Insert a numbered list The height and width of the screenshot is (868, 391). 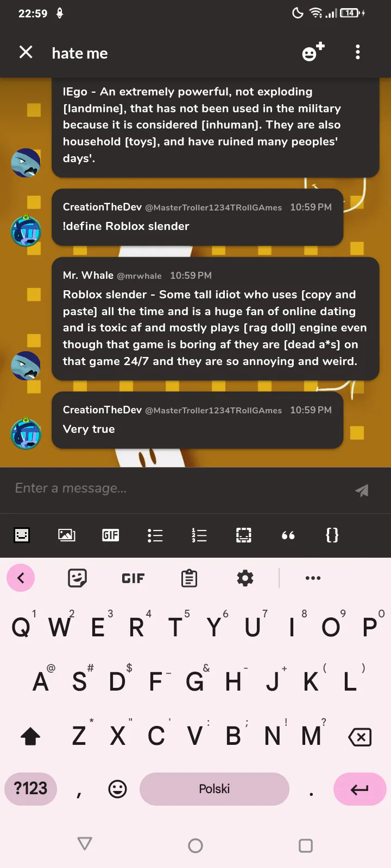click(199, 535)
